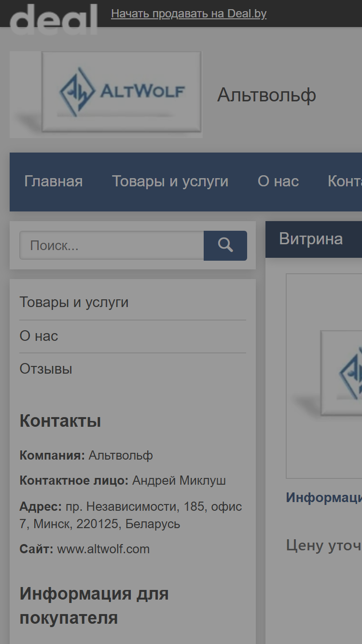Open the 'Информаци...' product title link

point(324,498)
